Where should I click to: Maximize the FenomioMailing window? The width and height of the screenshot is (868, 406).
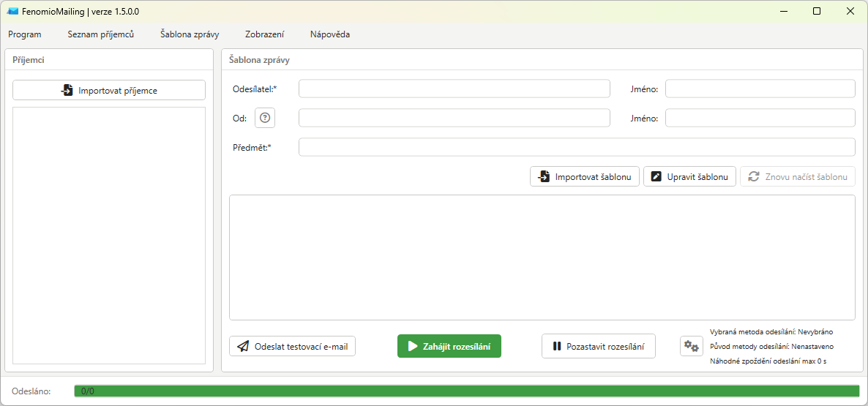(x=817, y=11)
